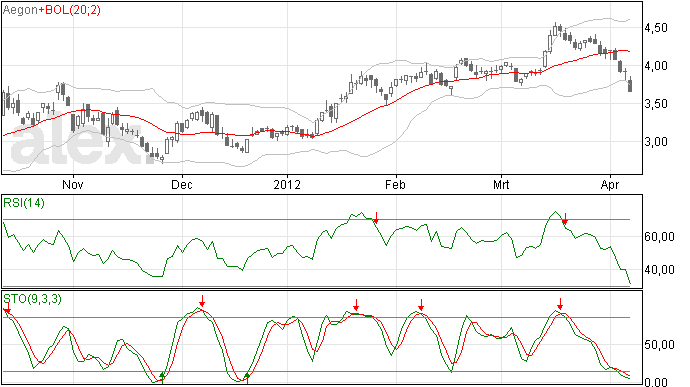This screenshot has width=690, height=387.
Task: Click the stochastic sell arrow in late March
Action: [560, 304]
